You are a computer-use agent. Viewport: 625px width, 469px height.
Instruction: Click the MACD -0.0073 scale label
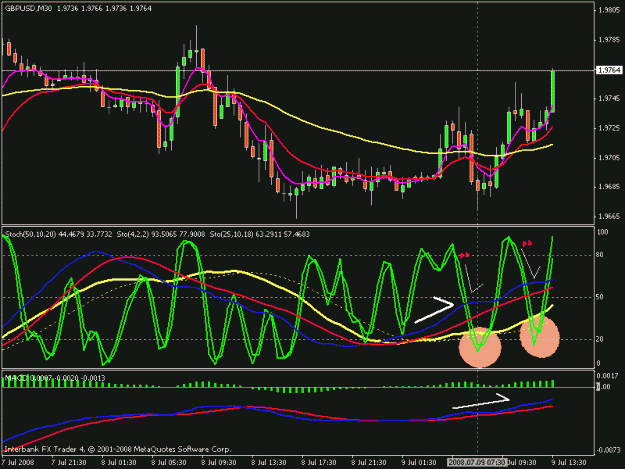[607, 450]
